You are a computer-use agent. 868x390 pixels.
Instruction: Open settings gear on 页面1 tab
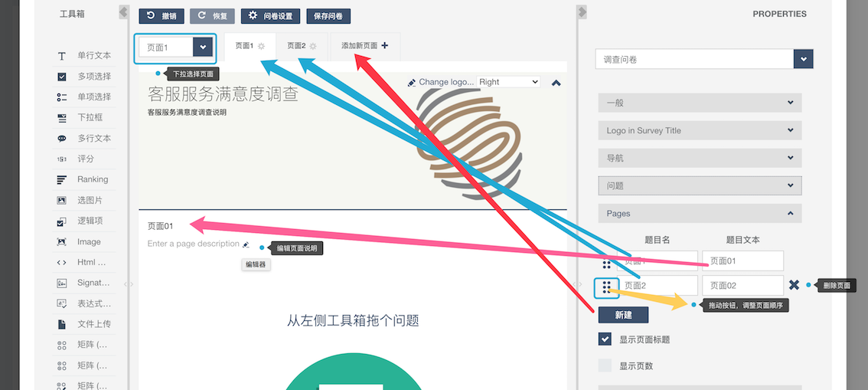[x=261, y=47]
